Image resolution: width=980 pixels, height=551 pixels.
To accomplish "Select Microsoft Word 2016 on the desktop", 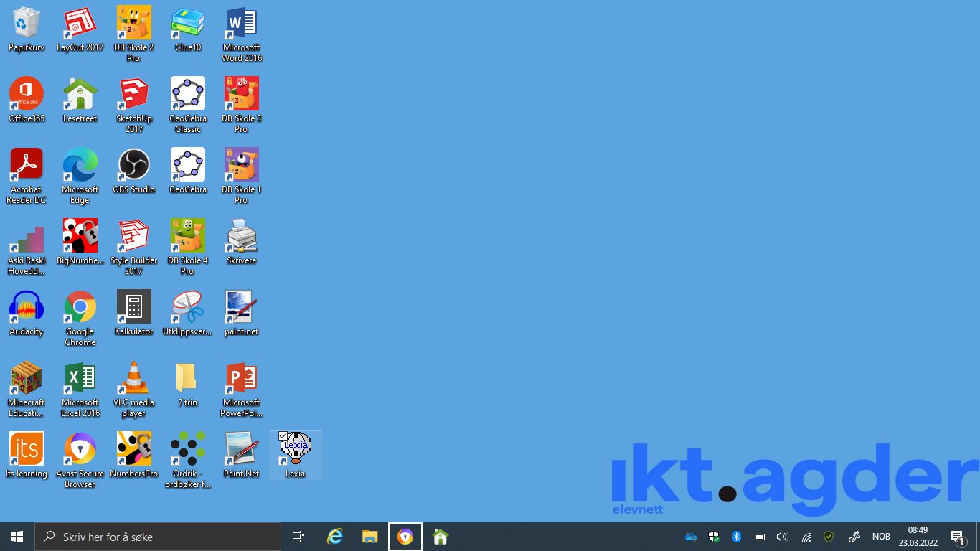I will coord(241,34).
